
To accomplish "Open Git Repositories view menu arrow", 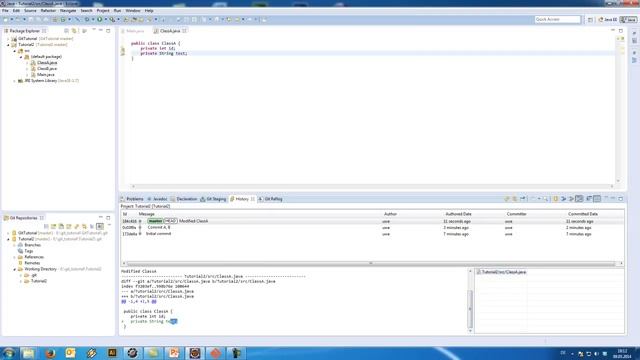I will click(109, 226).
